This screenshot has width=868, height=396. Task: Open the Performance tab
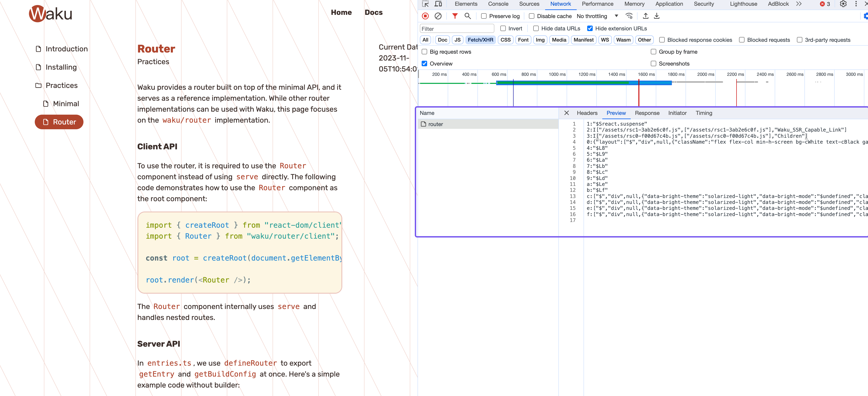597,4
